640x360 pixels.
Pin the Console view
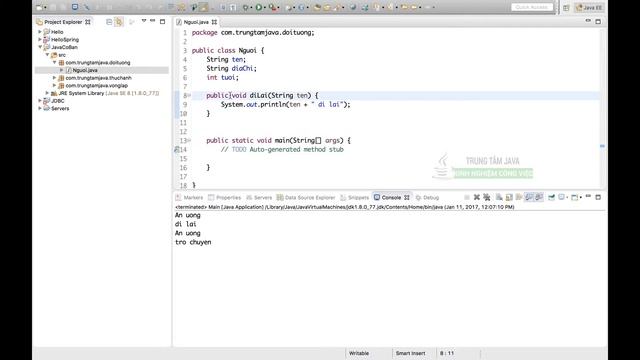551,197
